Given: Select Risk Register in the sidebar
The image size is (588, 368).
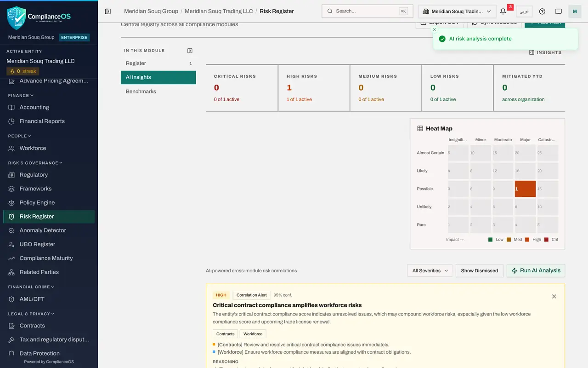Looking at the screenshot, I should [x=49, y=217].
